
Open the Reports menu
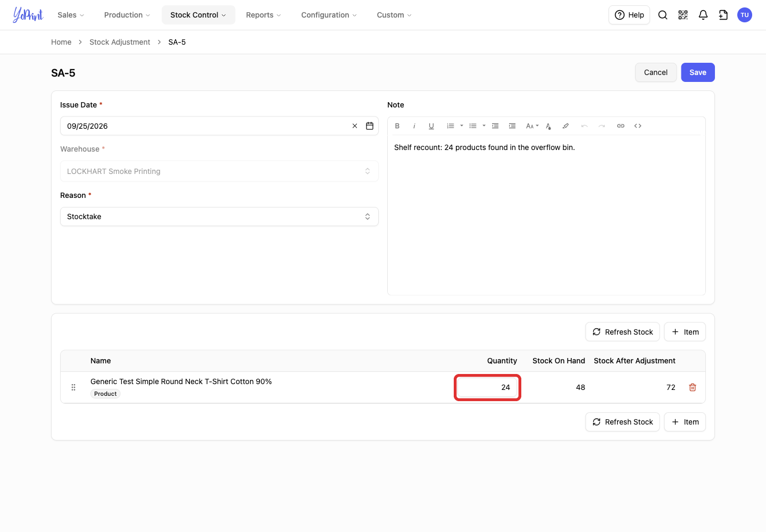click(x=263, y=15)
